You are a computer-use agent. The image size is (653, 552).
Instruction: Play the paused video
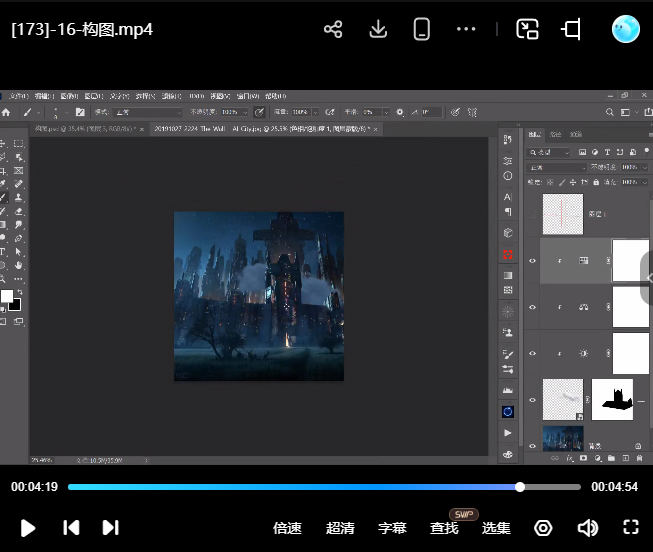[x=28, y=527]
